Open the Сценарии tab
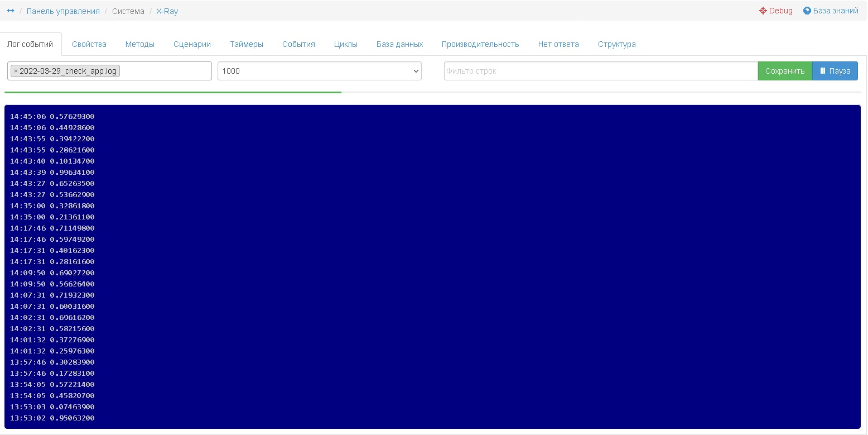This screenshot has width=868, height=435. point(192,44)
